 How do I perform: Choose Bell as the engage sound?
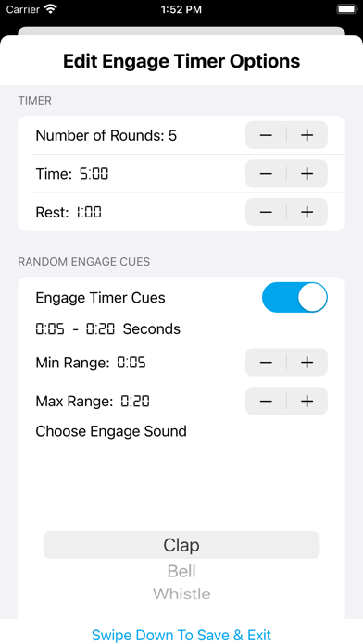point(181,571)
